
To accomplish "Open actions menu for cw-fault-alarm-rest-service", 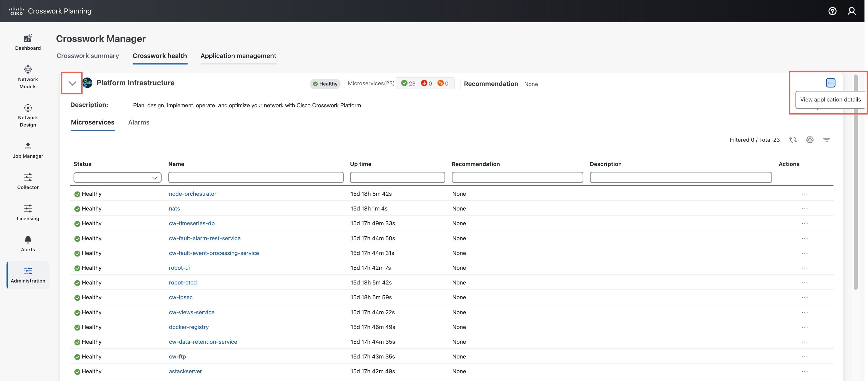I will pos(805,238).
